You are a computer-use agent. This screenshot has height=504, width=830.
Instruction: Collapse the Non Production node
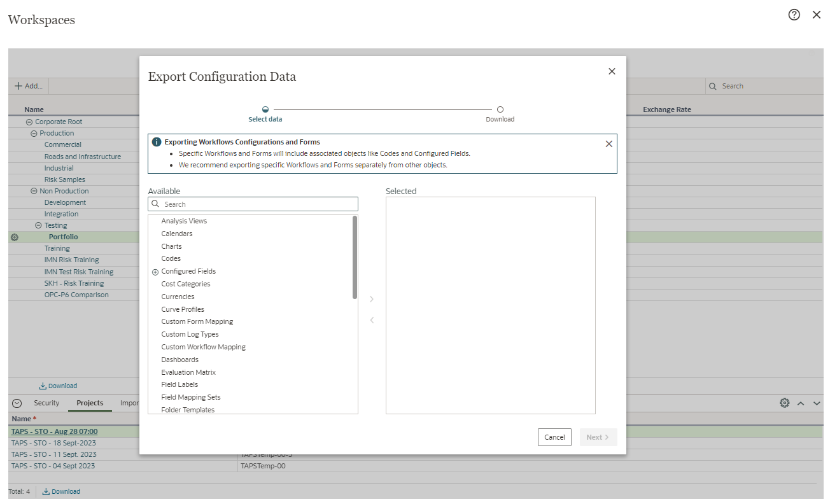34,191
